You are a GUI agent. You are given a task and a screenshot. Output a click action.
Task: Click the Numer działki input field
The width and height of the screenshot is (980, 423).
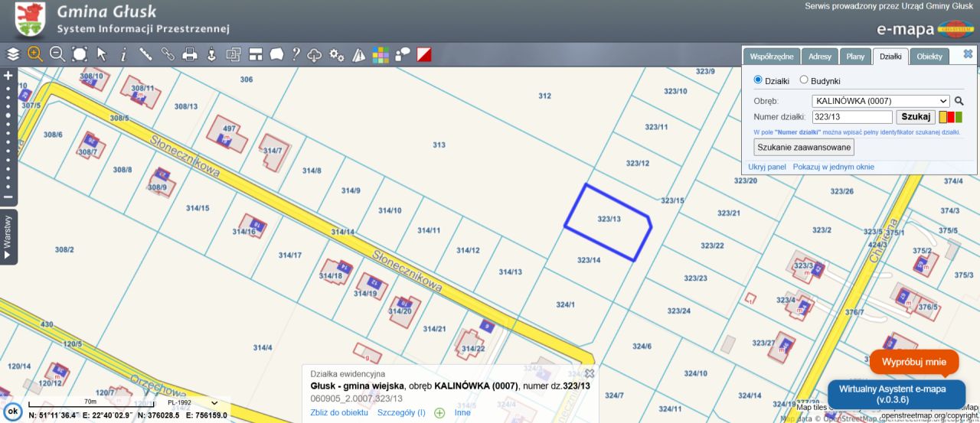[x=852, y=117]
